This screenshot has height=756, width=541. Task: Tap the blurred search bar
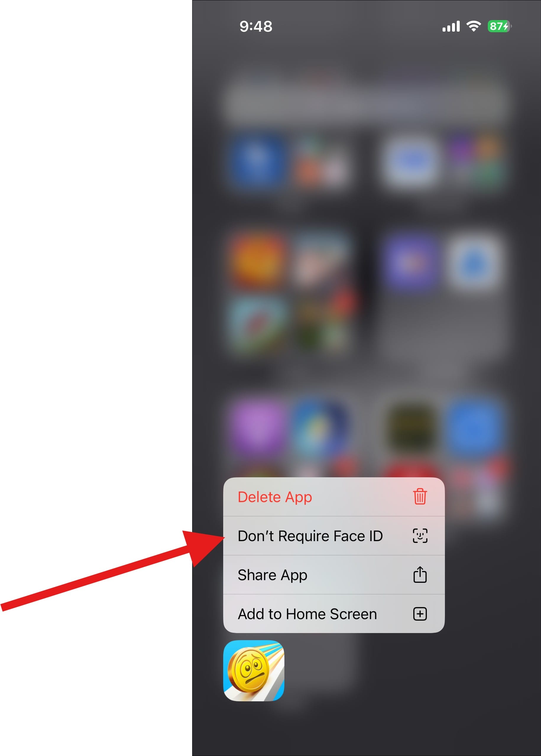367,100
